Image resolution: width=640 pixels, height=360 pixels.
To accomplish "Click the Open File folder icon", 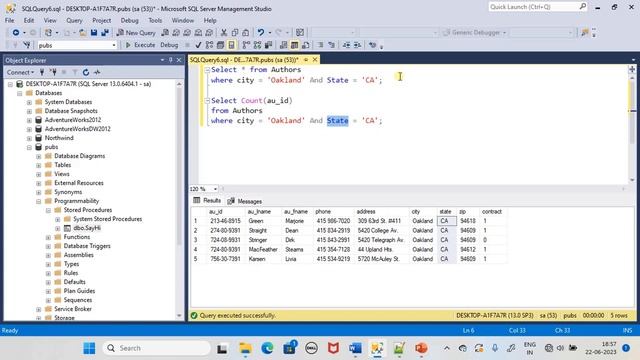I will [82, 32].
